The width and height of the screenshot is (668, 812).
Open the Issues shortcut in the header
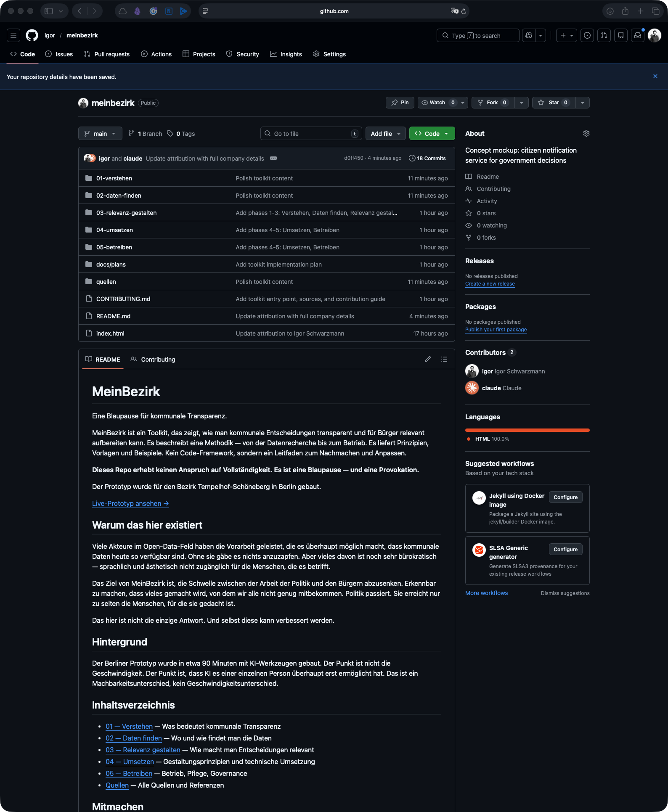click(x=587, y=35)
